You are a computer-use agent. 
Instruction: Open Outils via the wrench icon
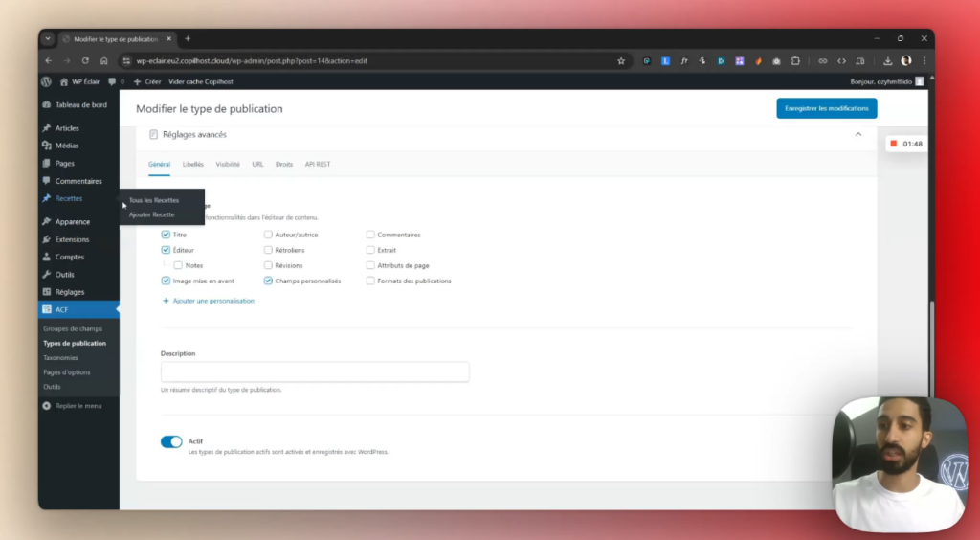[47, 275]
